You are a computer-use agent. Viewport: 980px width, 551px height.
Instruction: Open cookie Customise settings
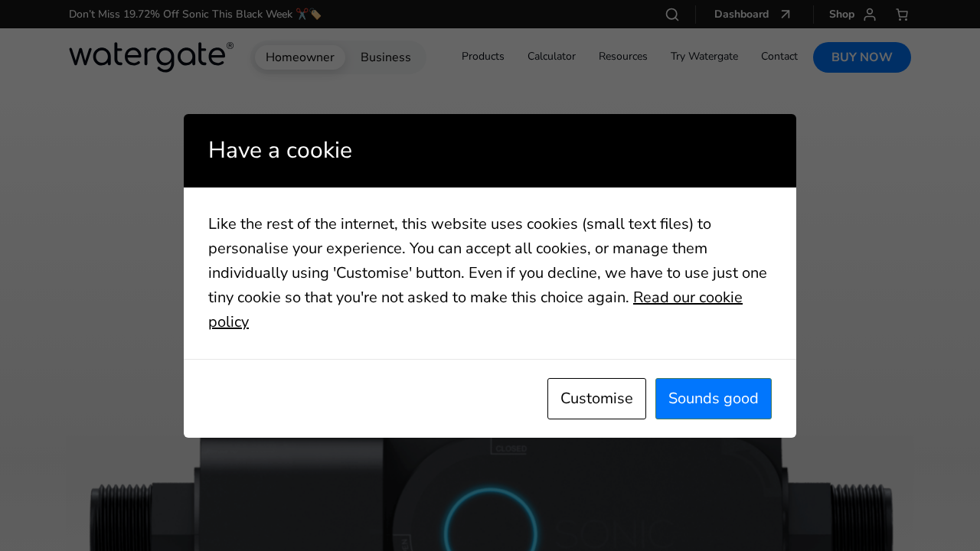point(596,398)
